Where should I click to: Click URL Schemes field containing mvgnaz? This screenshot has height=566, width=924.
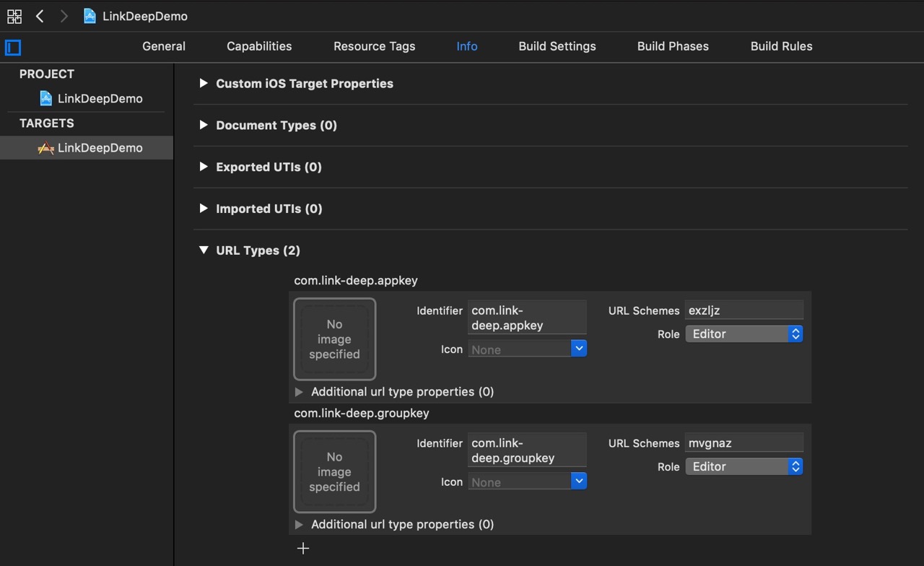tap(744, 443)
